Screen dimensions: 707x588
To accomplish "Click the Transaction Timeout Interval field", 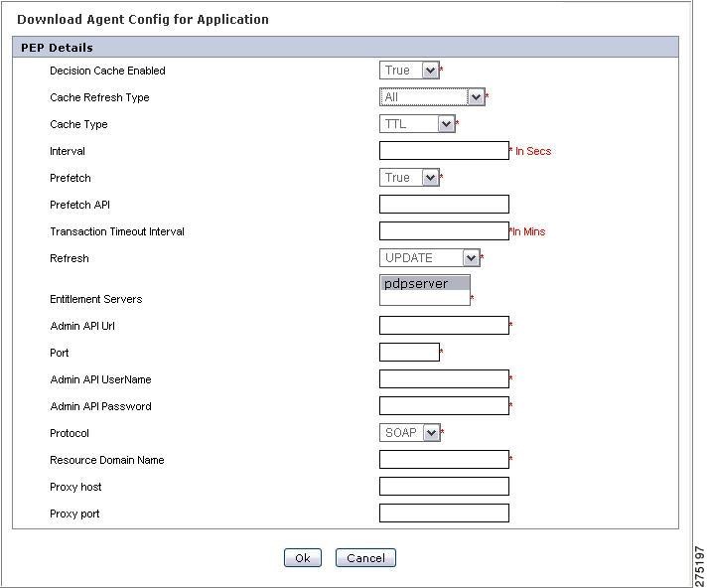I will tap(444, 230).
